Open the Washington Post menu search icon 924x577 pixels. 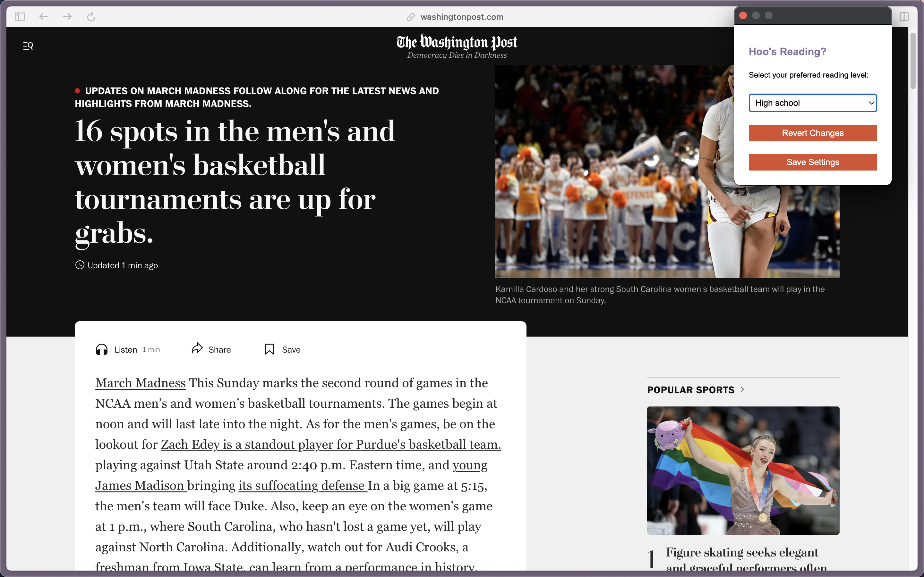[28, 46]
